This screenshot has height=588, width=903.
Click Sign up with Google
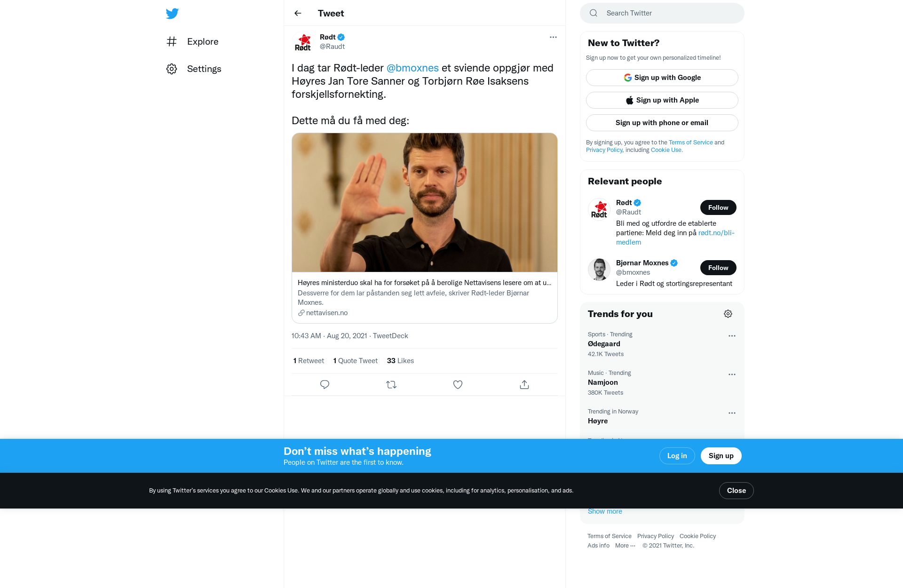tap(662, 78)
